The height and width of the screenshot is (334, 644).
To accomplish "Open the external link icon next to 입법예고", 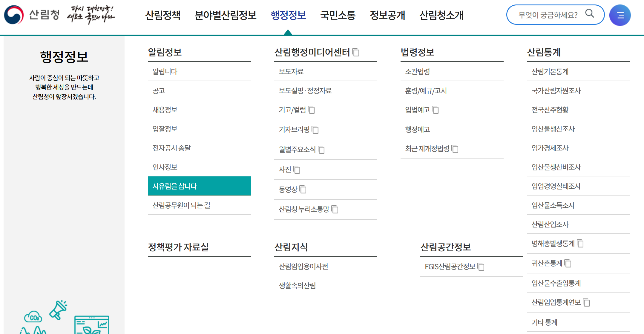I will click(x=436, y=110).
